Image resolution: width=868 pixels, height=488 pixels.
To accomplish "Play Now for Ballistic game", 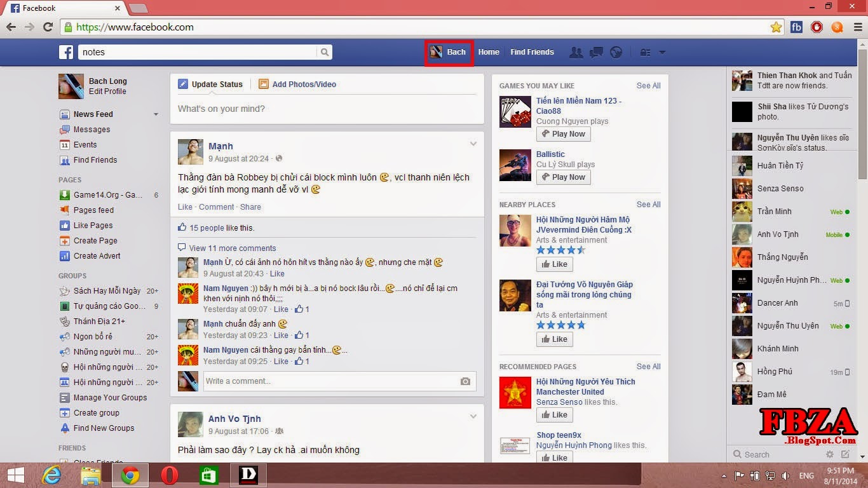I will pyautogui.click(x=564, y=177).
